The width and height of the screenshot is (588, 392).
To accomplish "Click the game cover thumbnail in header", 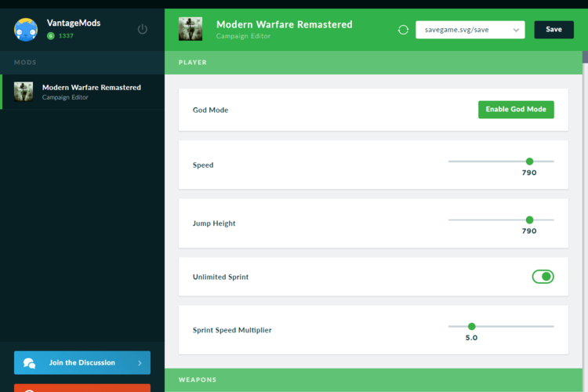I will [191, 29].
